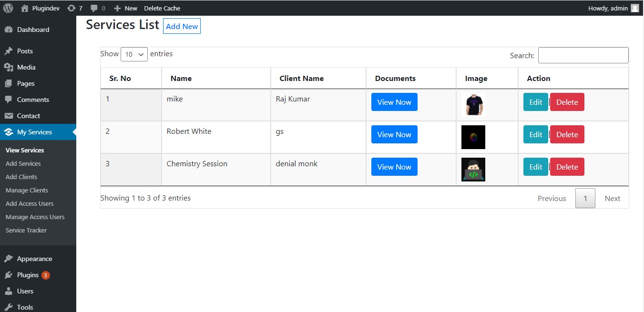This screenshot has height=312, width=644.
Task: Open the entries-per-page dropdown
Action: pyautogui.click(x=134, y=54)
